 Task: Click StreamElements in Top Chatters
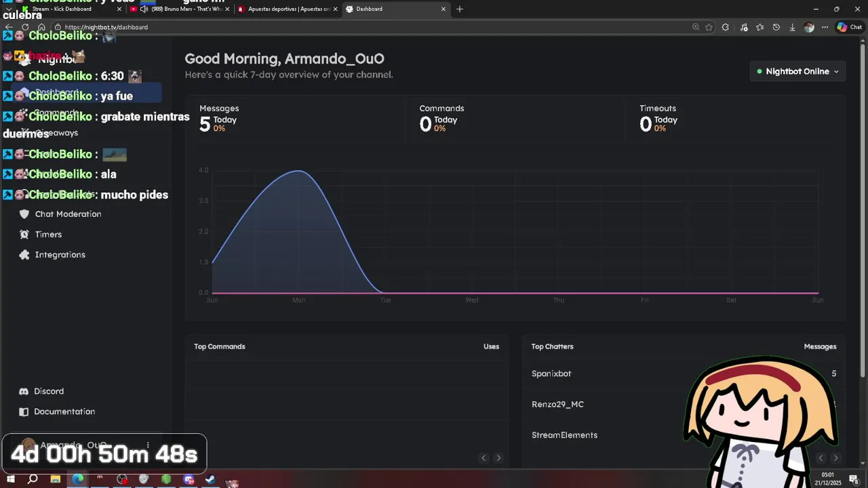[564, 435]
